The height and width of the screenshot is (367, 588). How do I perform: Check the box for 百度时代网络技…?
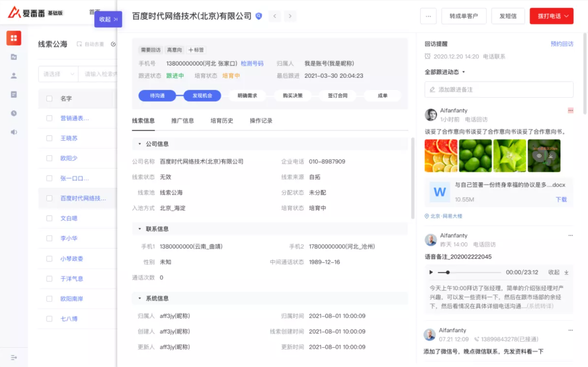49,198
